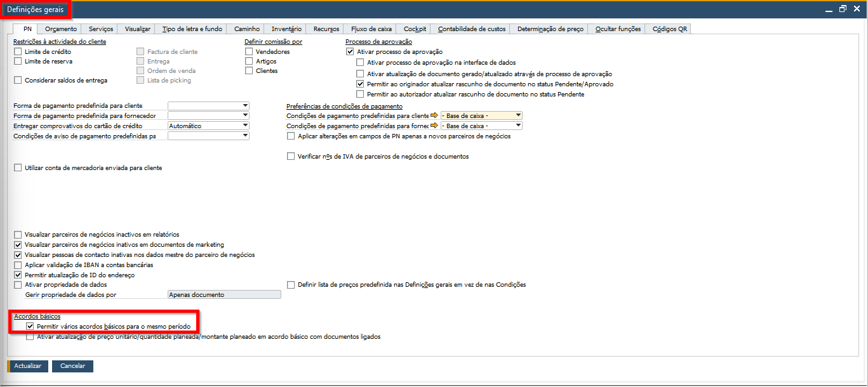The height and width of the screenshot is (387, 868).
Task: Uncheck Ativar processo de aprovação
Action: tap(350, 52)
